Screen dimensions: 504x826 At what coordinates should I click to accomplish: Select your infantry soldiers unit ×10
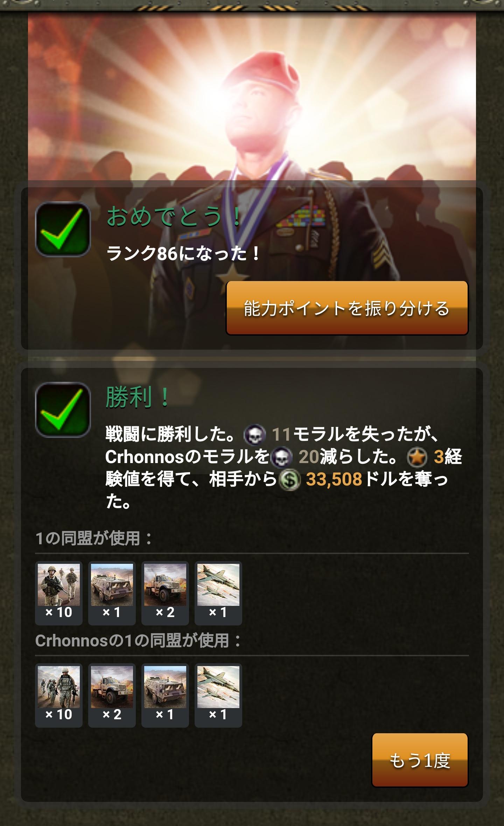coord(59,593)
